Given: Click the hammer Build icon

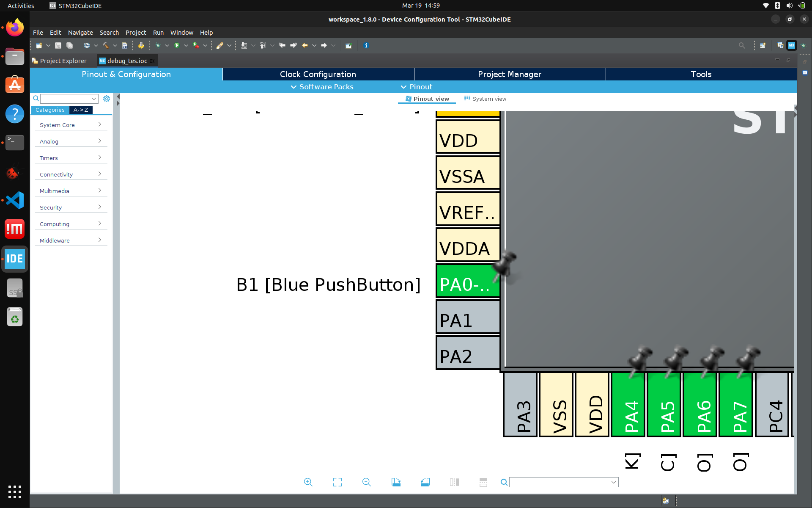Looking at the screenshot, I should point(106,45).
